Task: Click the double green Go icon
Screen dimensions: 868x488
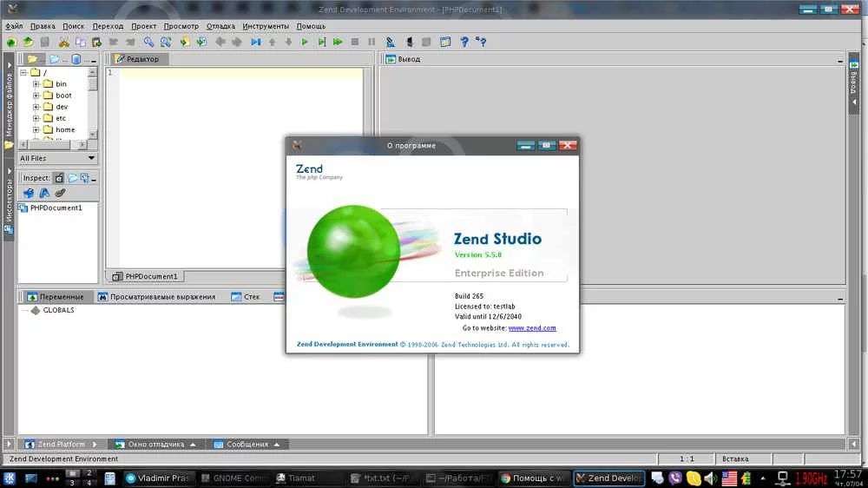Action: click(x=338, y=42)
